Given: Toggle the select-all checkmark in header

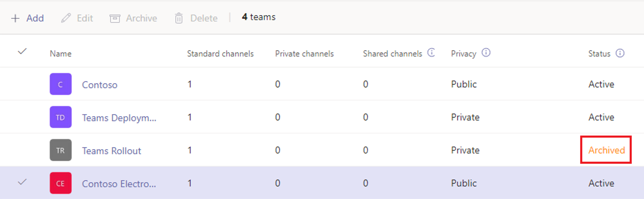Looking at the screenshot, I should [x=22, y=52].
